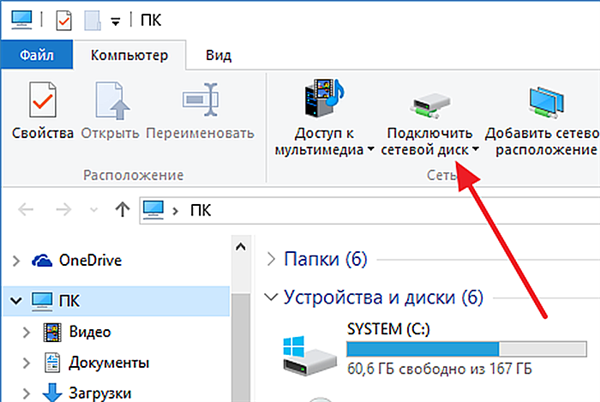Image resolution: width=600 pixels, height=402 pixels.
Task: Select Загрузки in navigation pane
Action: tap(100, 393)
